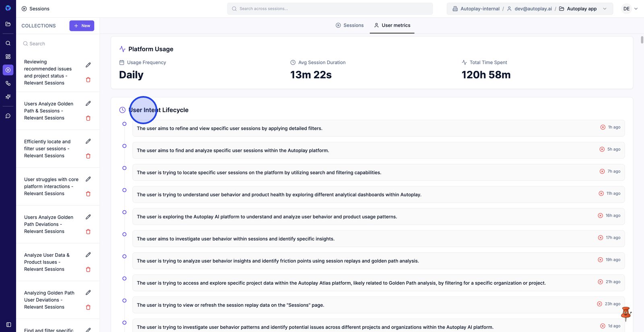Edit 'Users Analyze Golden Path & Sessions' collection
644x332 pixels.
pos(88,104)
